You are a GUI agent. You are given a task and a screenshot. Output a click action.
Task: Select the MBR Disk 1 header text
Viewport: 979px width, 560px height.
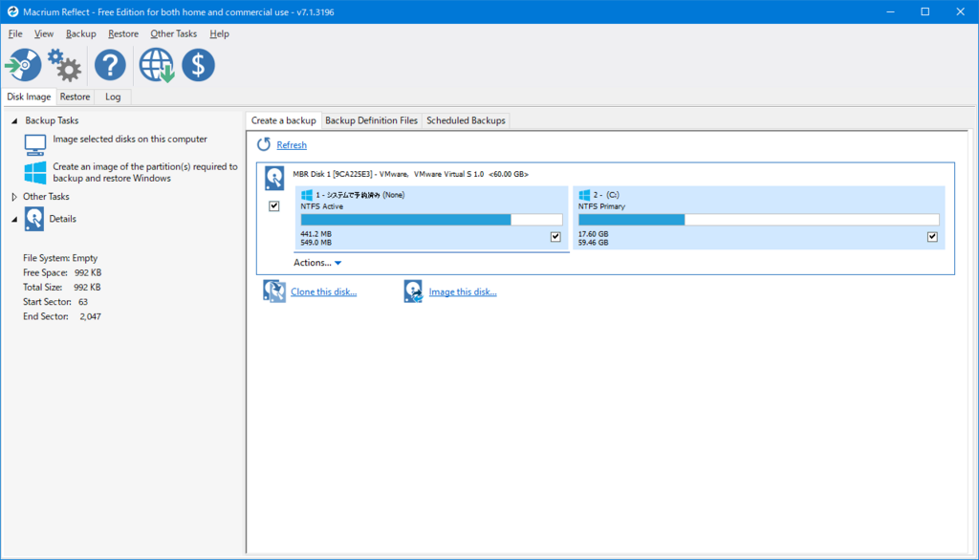tap(411, 174)
